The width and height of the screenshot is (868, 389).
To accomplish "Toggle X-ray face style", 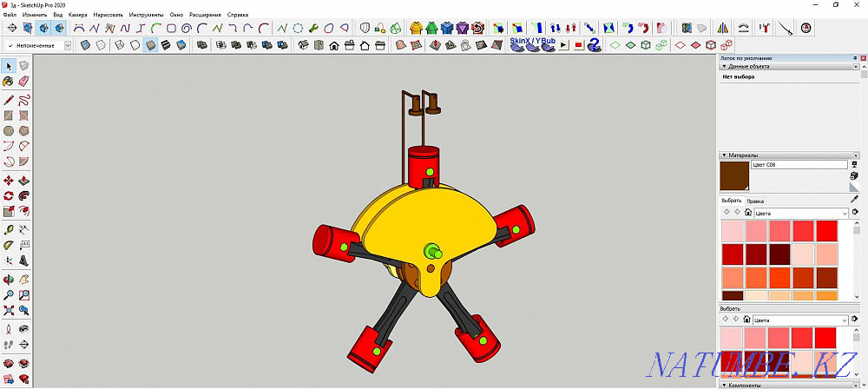I will 85,45.
